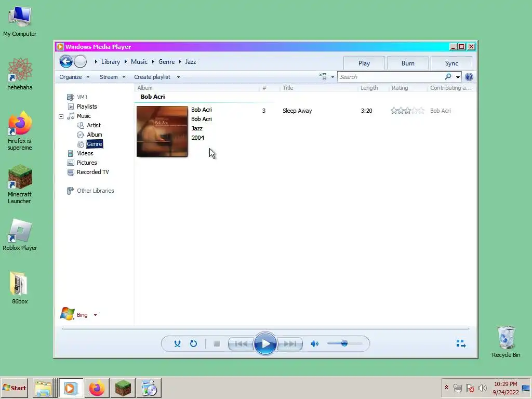Viewport: 532px width, 399px height.
Task: Skip to the next track
Action: [x=290, y=344]
